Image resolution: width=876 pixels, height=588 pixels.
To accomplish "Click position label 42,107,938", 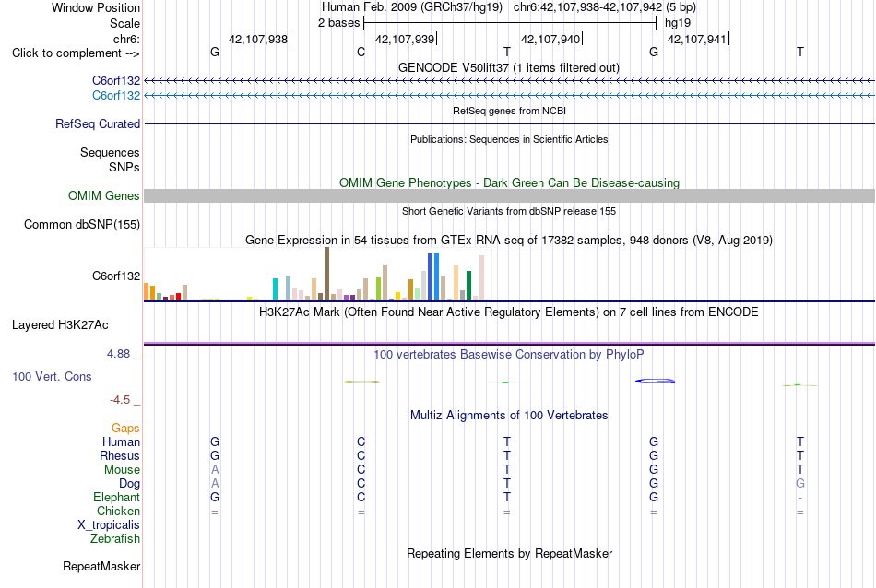I will pyautogui.click(x=258, y=39).
